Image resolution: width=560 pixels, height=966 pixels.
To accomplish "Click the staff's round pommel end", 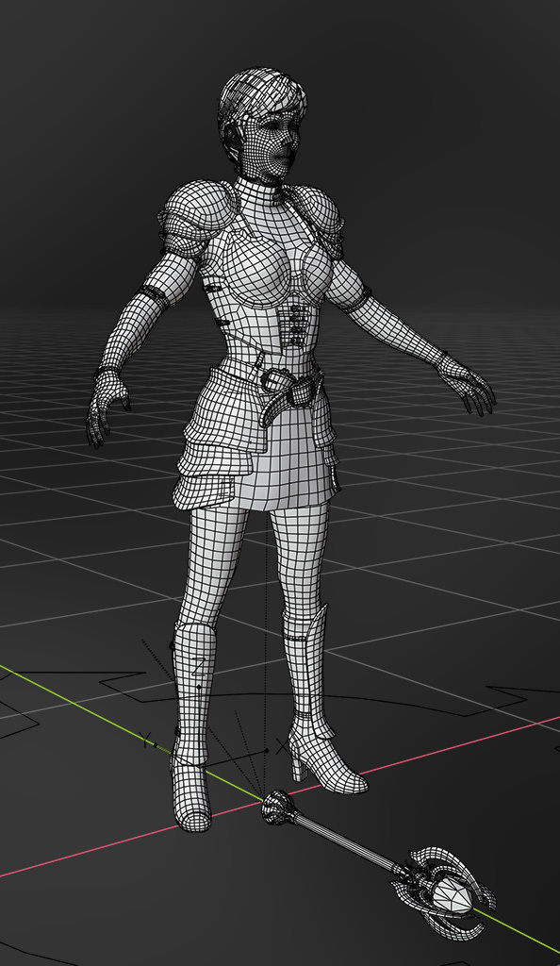I will 276,808.
